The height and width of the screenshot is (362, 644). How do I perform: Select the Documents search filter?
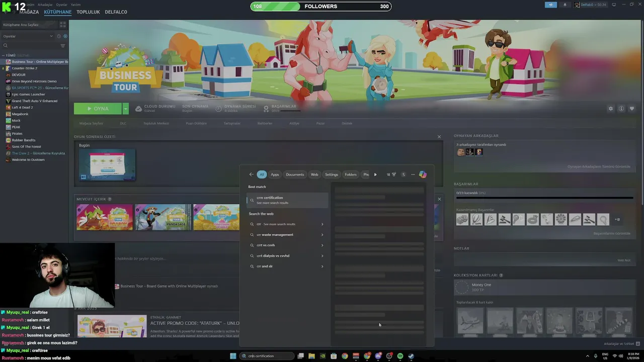click(295, 174)
